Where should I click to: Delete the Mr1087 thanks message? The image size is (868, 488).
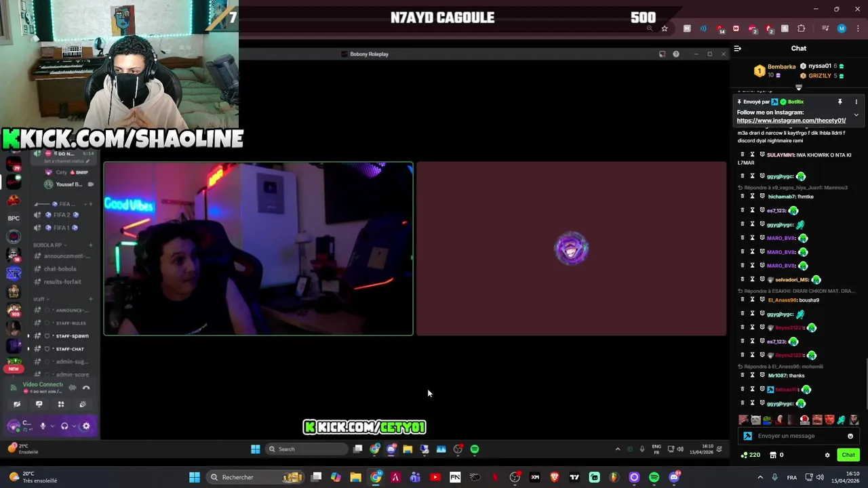(742, 375)
